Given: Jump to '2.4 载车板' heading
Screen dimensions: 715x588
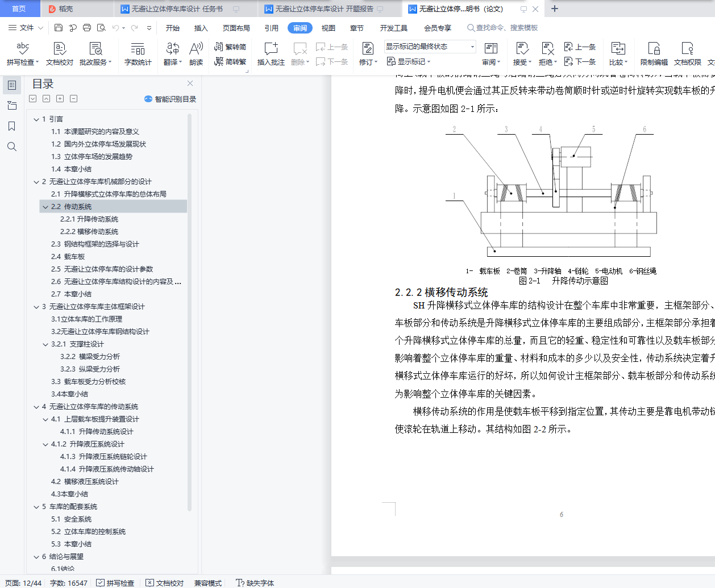Looking at the screenshot, I should pyautogui.click(x=68, y=257).
